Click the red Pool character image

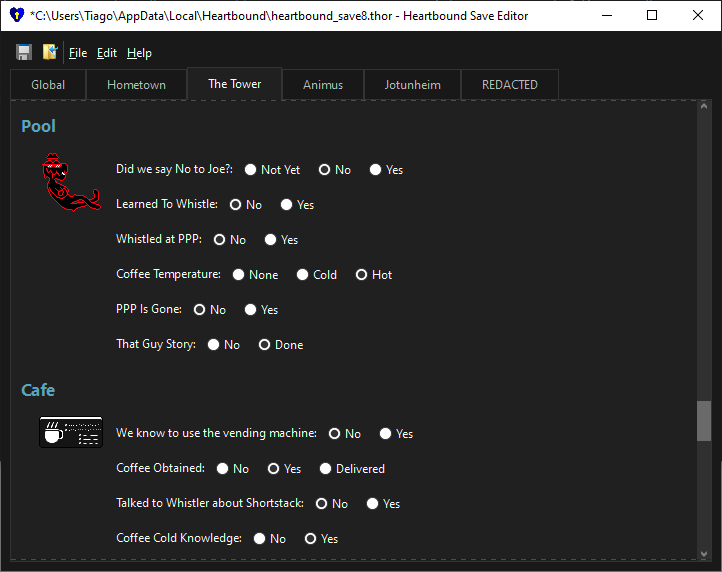(70, 185)
